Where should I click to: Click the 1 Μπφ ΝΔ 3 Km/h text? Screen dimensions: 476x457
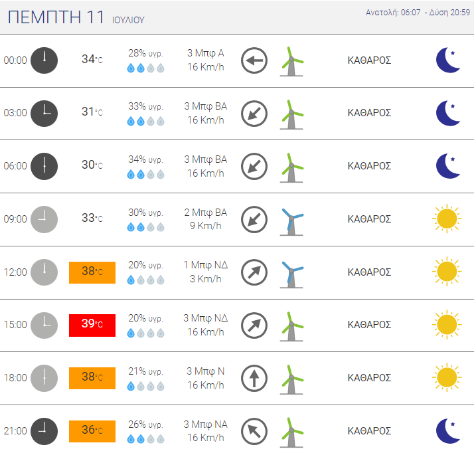click(206, 272)
